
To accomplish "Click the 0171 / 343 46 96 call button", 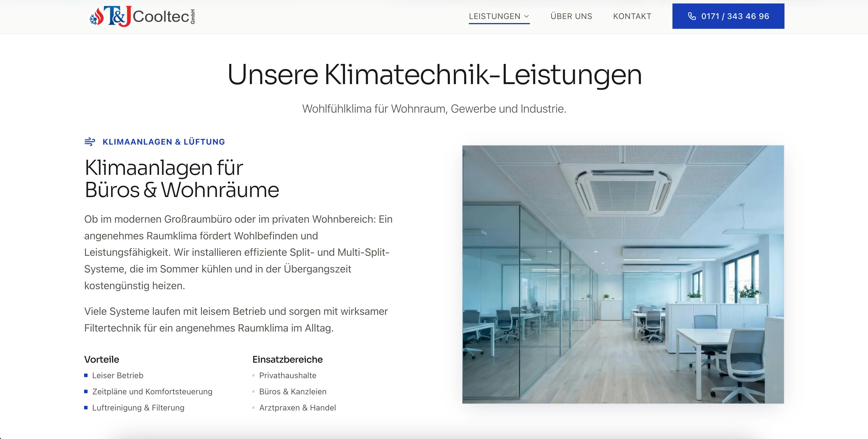I will [x=728, y=16].
